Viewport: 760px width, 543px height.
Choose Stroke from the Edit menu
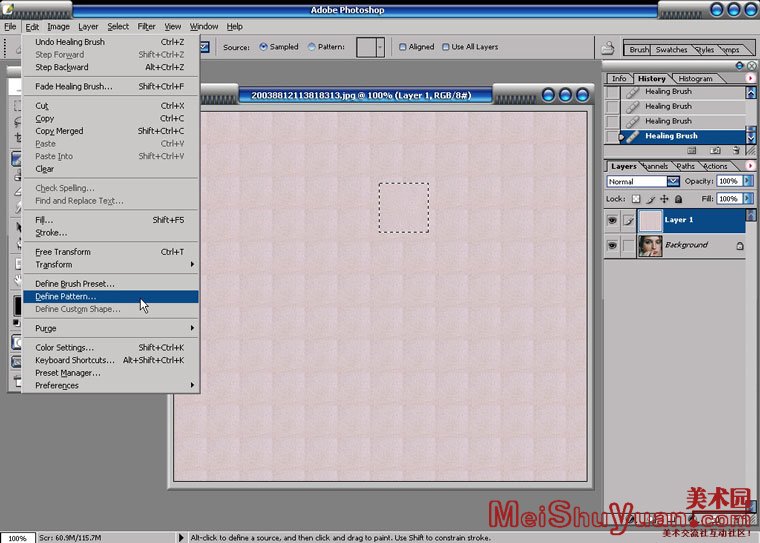tap(111, 232)
